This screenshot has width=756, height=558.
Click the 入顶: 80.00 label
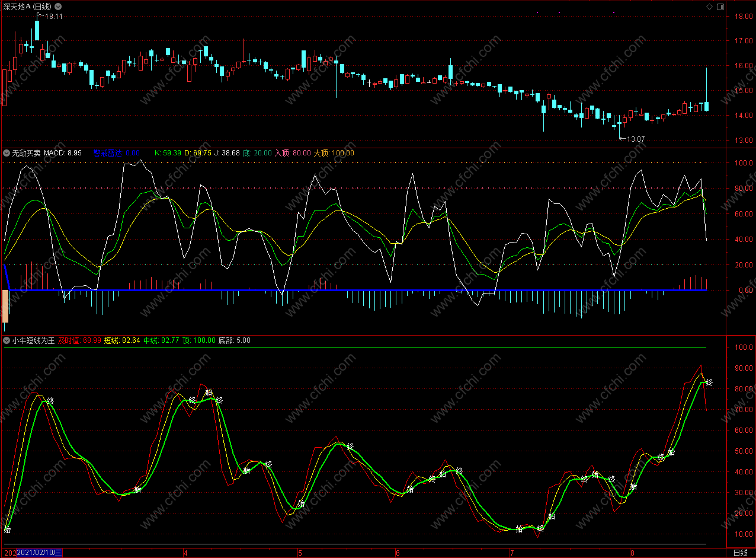(x=293, y=153)
